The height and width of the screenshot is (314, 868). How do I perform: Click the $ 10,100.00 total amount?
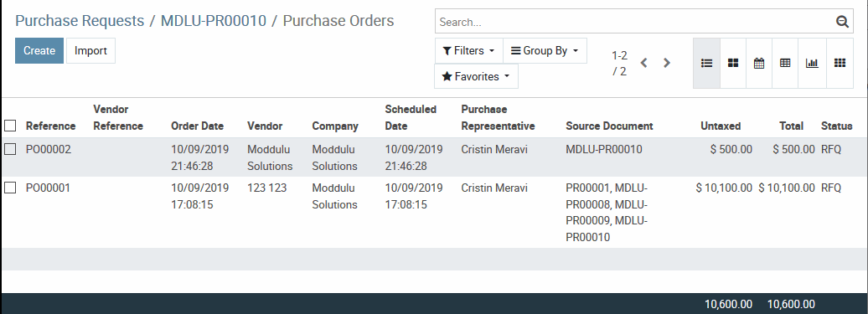(787, 188)
